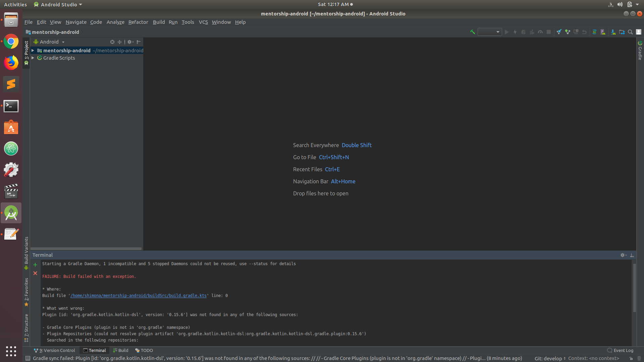Click the user account avatar icon
This screenshot has width=644, height=362.
coord(639,32)
